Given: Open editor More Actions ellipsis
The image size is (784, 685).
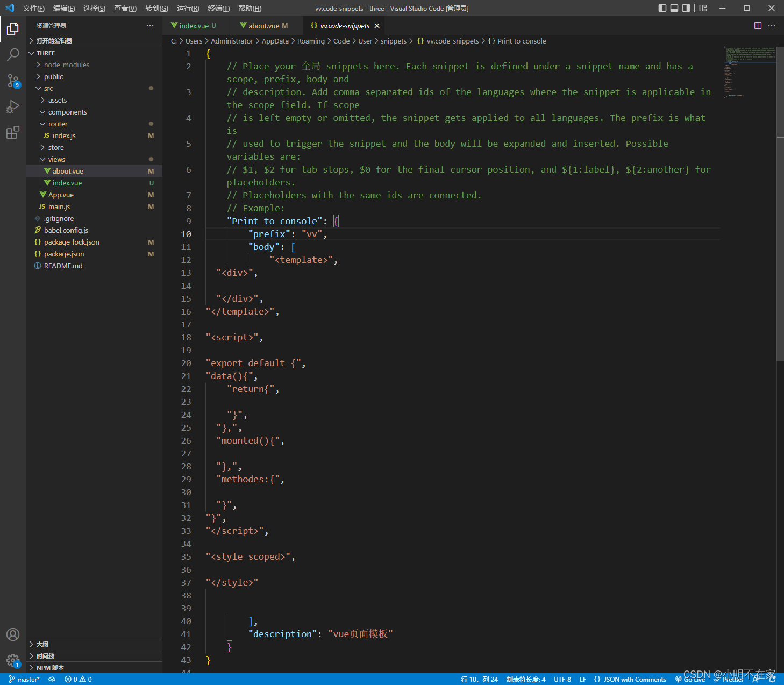Looking at the screenshot, I should tap(772, 26).
